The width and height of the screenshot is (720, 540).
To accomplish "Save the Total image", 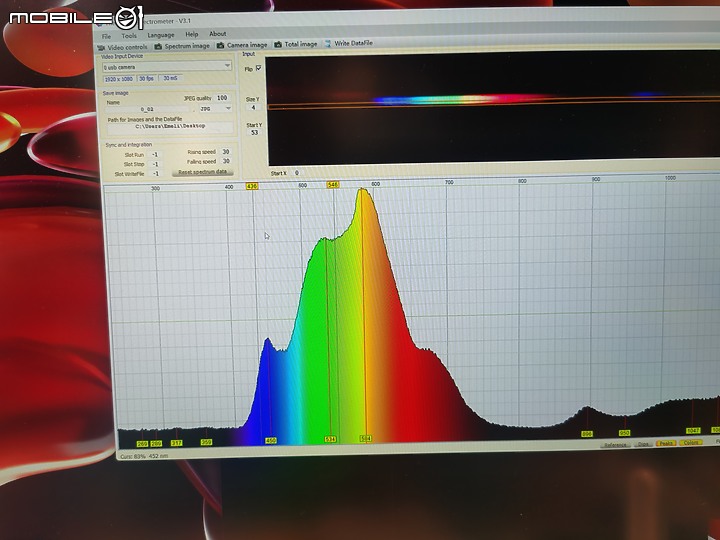I will click(296, 44).
